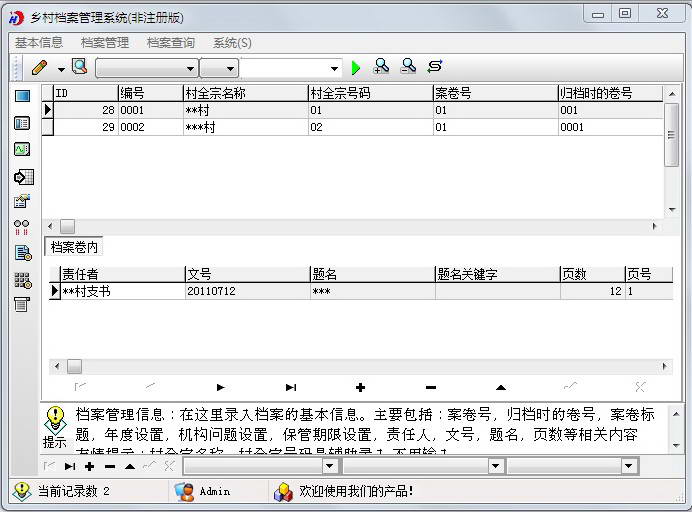Click the 责任者 column header

click(122, 274)
